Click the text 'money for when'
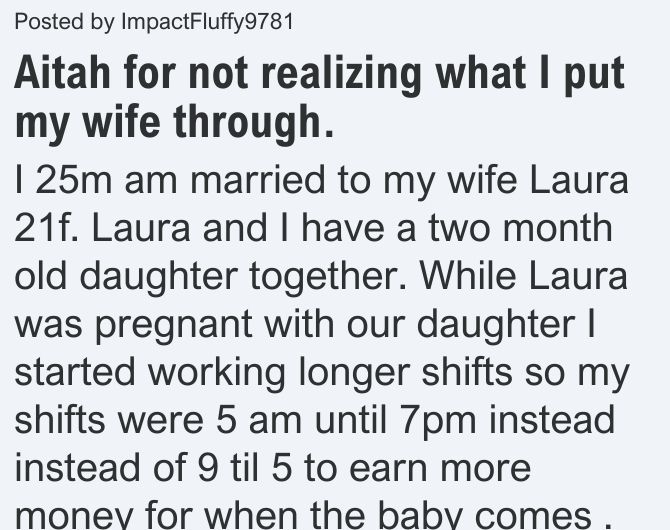Image resolution: width=670 pixels, height=530 pixels. tap(156, 515)
